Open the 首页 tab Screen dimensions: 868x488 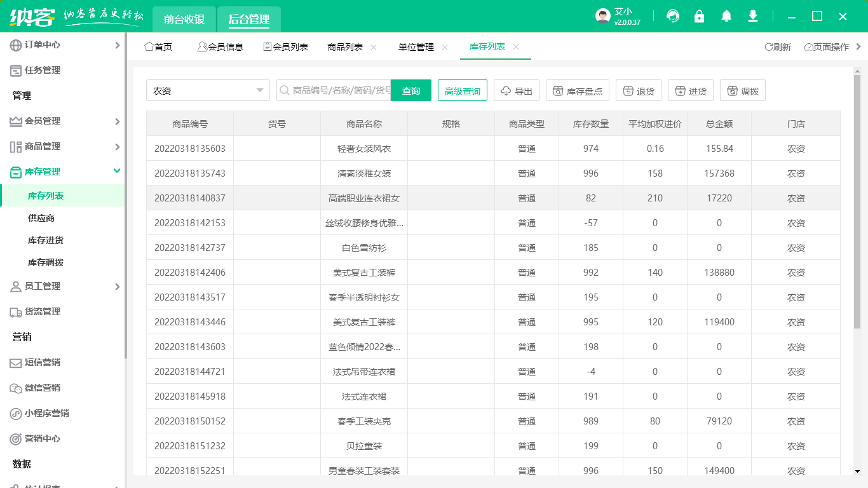tap(158, 47)
